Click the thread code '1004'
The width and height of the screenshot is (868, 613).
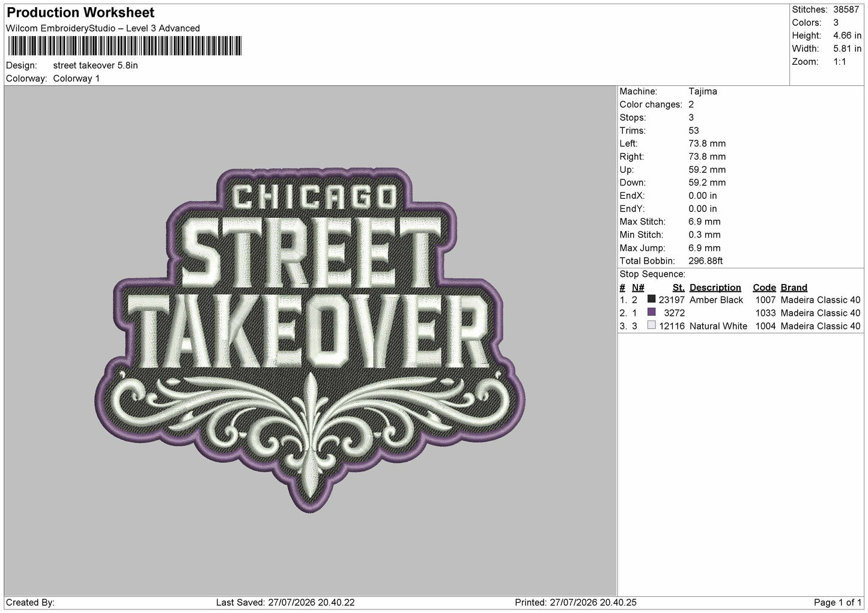(766, 327)
